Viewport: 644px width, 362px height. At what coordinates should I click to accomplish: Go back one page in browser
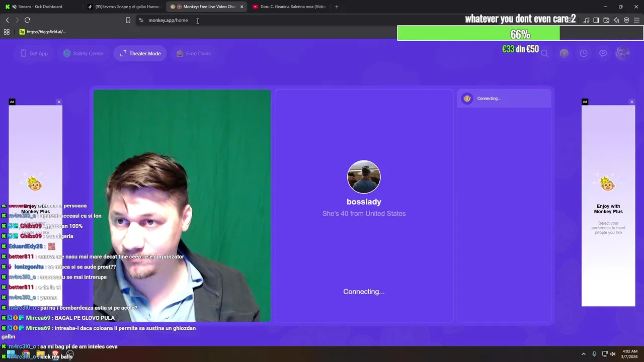(x=8, y=20)
